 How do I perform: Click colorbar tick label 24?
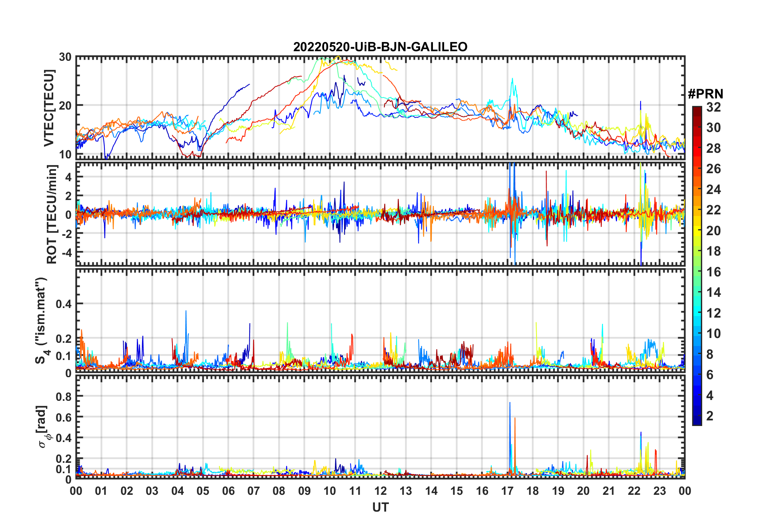click(713, 190)
